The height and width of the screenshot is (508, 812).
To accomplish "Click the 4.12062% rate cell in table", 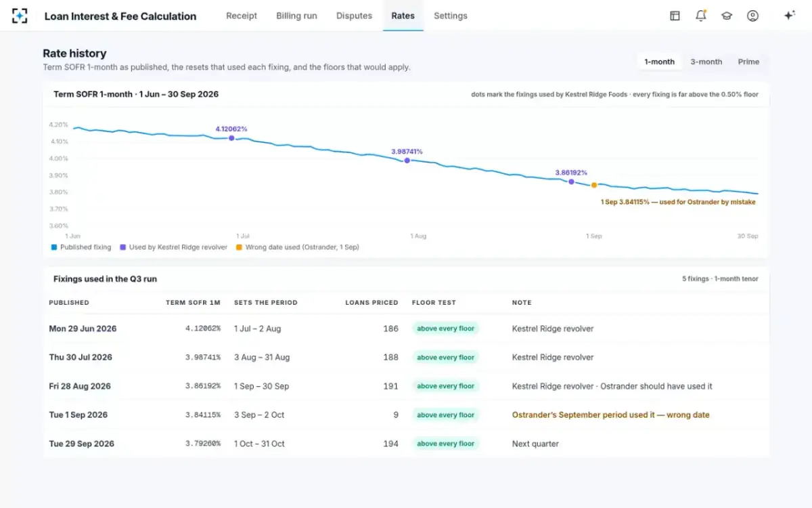I will point(203,329).
